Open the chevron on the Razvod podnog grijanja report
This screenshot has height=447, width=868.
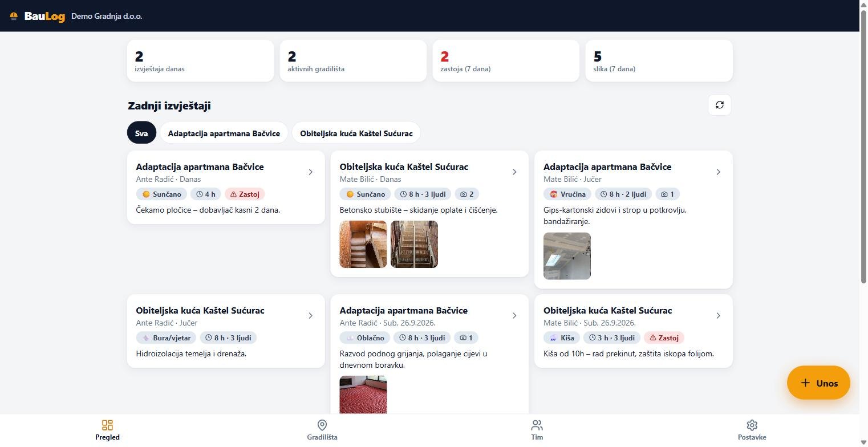tap(514, 315)
